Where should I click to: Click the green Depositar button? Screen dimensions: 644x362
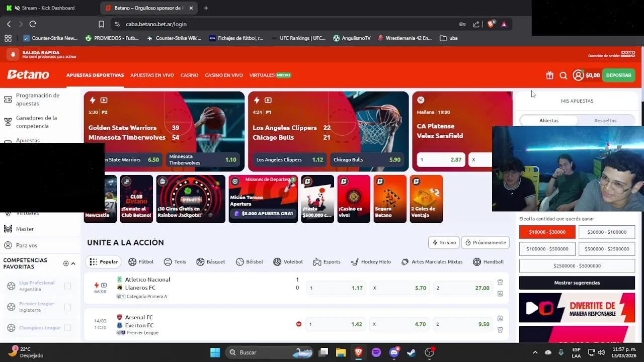point(618,75)
